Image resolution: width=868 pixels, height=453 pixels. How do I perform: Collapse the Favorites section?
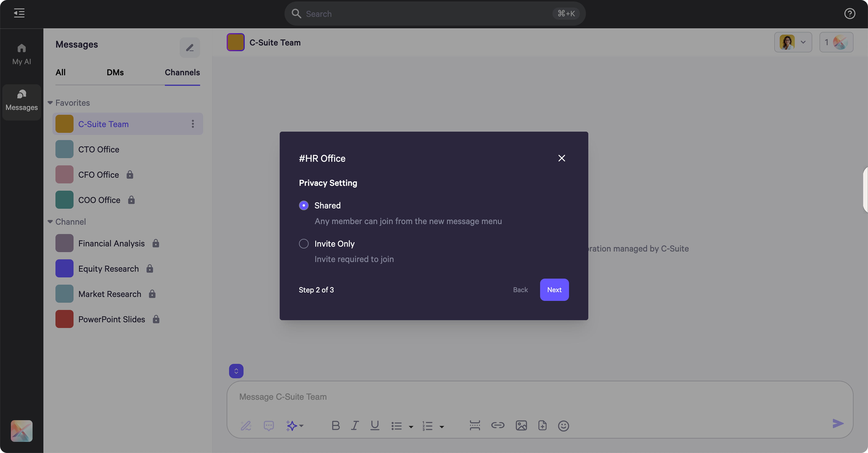tap(50, 103)
